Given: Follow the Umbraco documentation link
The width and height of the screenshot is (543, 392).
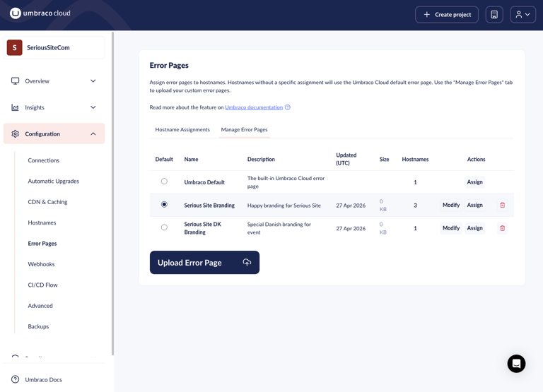Looking at the screenshot, I should (254, 107).
